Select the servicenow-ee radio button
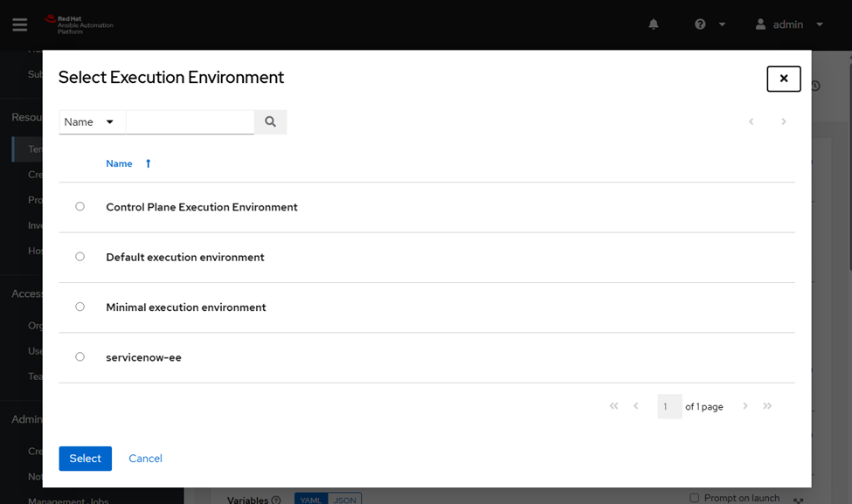852x504 pixels. (x=80, y=356)
